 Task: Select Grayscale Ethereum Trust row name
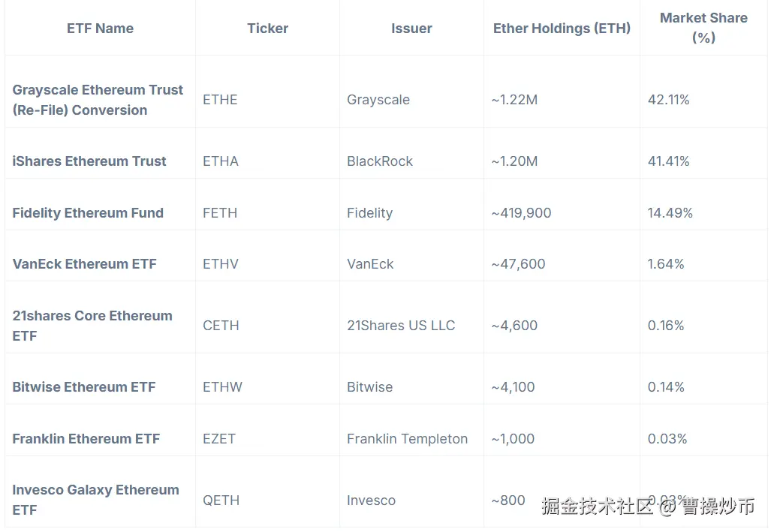point(98,100)
